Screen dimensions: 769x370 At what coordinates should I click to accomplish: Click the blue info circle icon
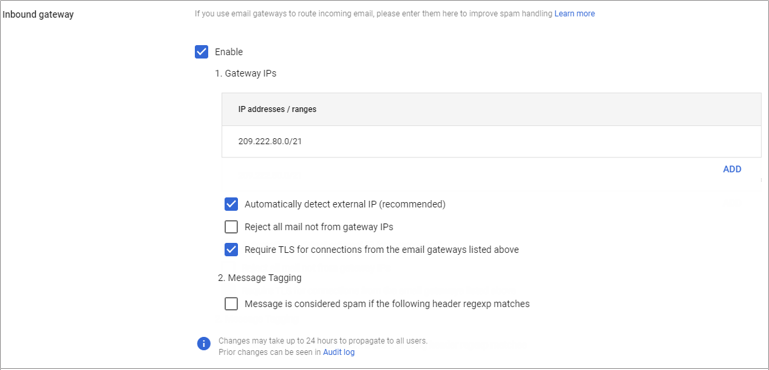pyautogui.click(x=204, y=344)
